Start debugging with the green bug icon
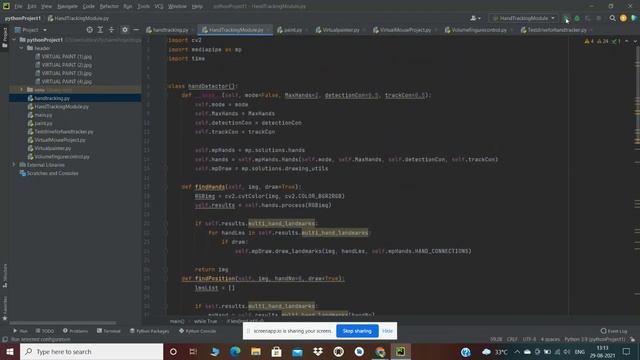Screen dimensions: 640x360 pyautogui.click(x=577, y=18)
